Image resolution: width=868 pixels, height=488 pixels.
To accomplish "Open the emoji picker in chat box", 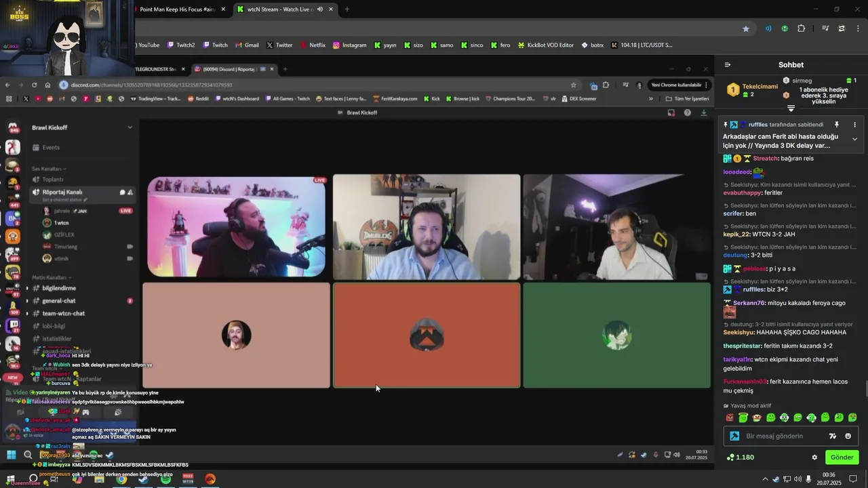I will pos(848,436).
